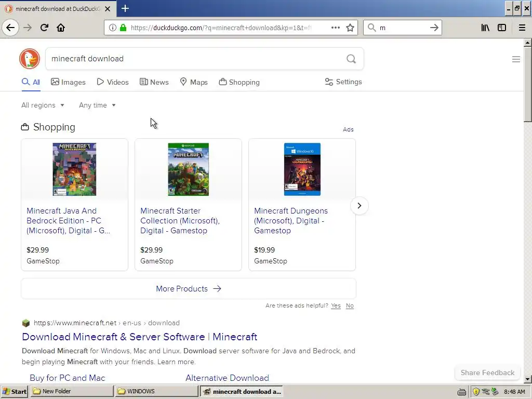This screenshot has width=532, height=399.
Task: Click the Ads label above products
Action: coord(348,129)
